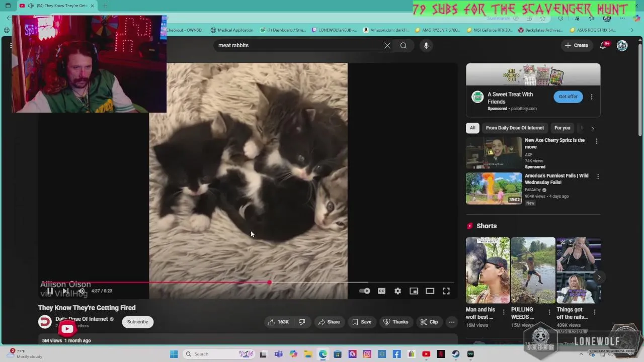The height and width of the screenshot is (362, 644).
Task: Run search with the magnifying glass icon
Action: point(404,45)
